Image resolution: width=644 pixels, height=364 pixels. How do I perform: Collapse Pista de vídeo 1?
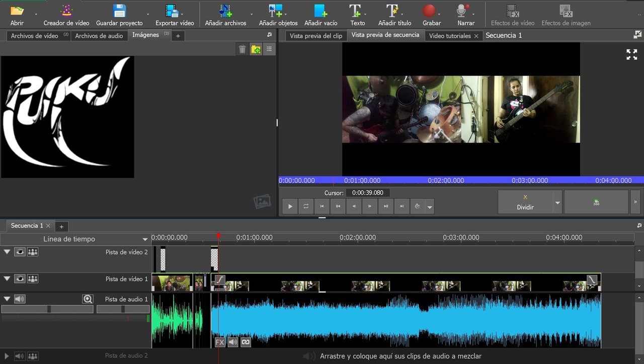pyautogui.click(x=7, y=278)
